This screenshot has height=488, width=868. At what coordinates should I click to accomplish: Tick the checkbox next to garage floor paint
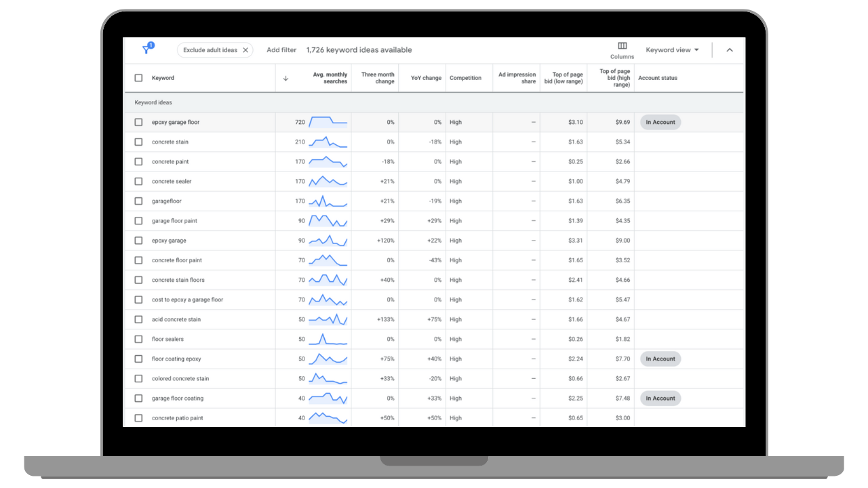(x=138, y=221)
